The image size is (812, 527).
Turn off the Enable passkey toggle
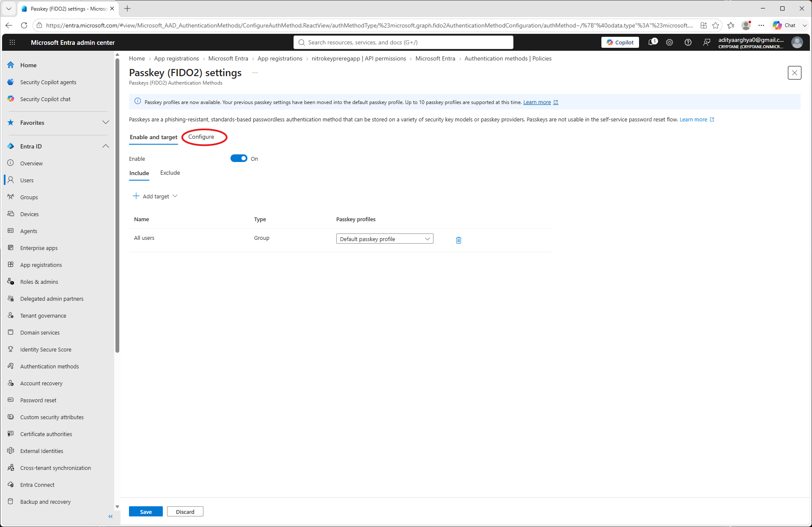(x=239, y=158)
